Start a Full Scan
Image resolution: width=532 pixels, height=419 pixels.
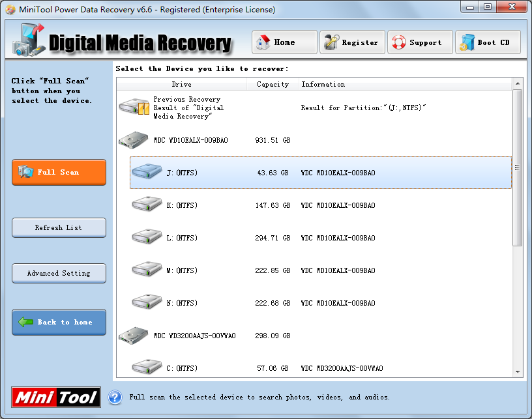coord(59,172)
